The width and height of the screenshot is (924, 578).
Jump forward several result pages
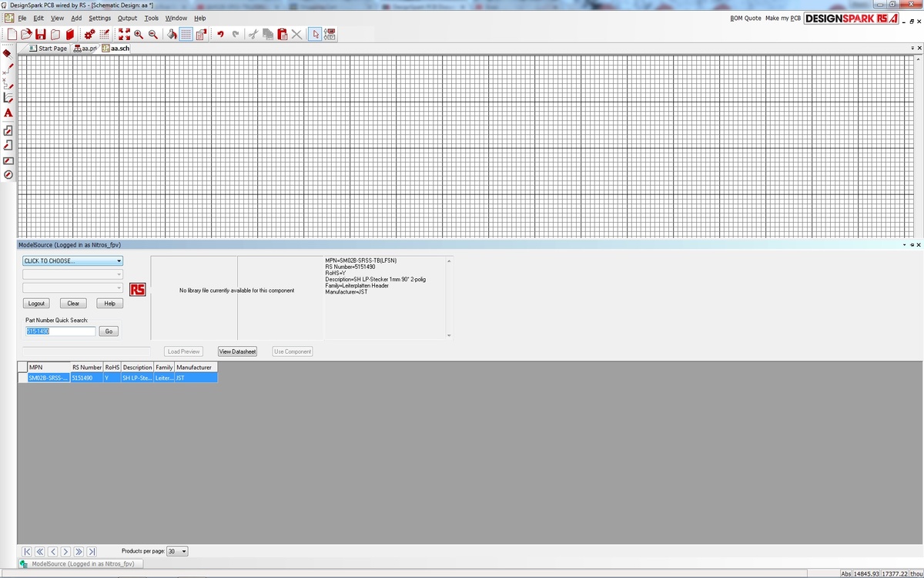click(x=79, y=552)
